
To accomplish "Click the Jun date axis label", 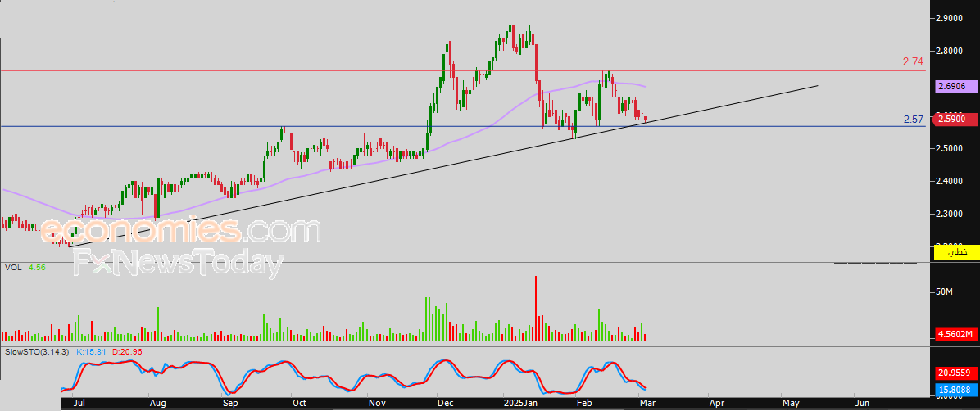I will pyautogui.click(x=862, y=404).
